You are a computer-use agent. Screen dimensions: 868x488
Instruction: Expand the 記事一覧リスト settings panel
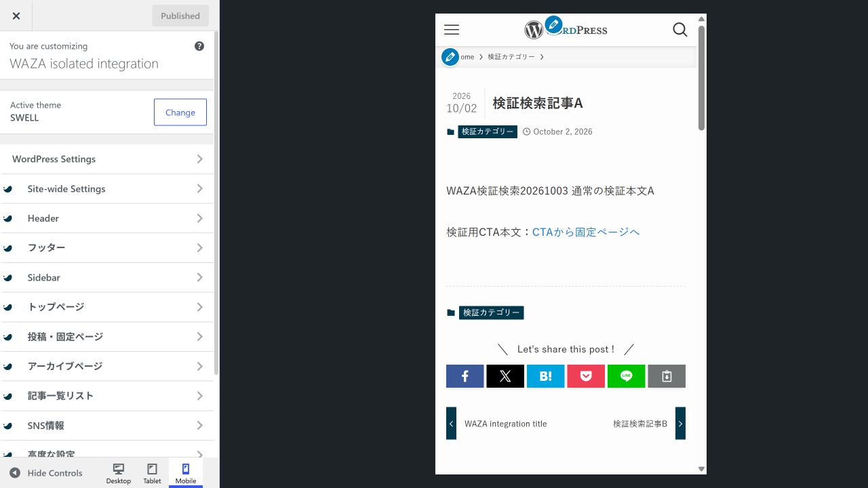[107, 396]
